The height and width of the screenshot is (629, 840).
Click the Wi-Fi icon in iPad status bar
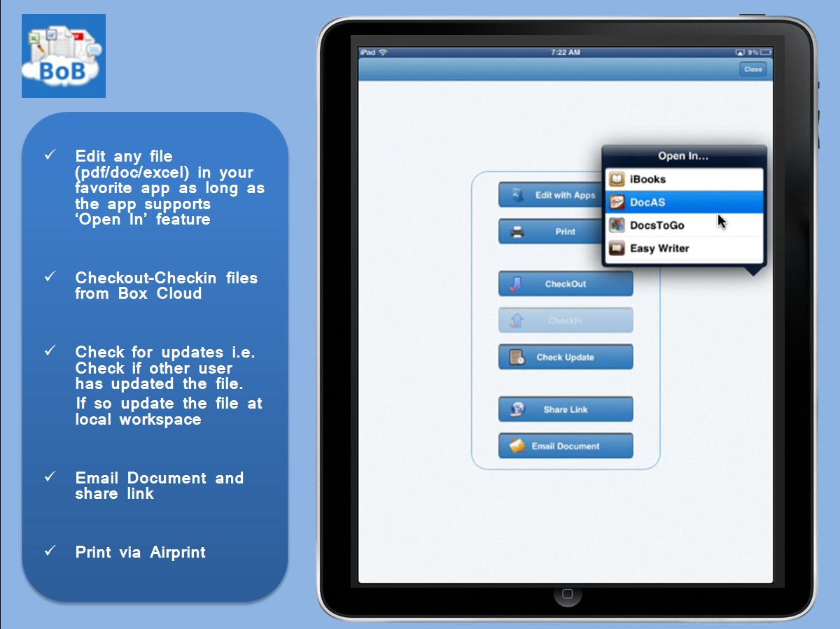click(x=383, y=52)
